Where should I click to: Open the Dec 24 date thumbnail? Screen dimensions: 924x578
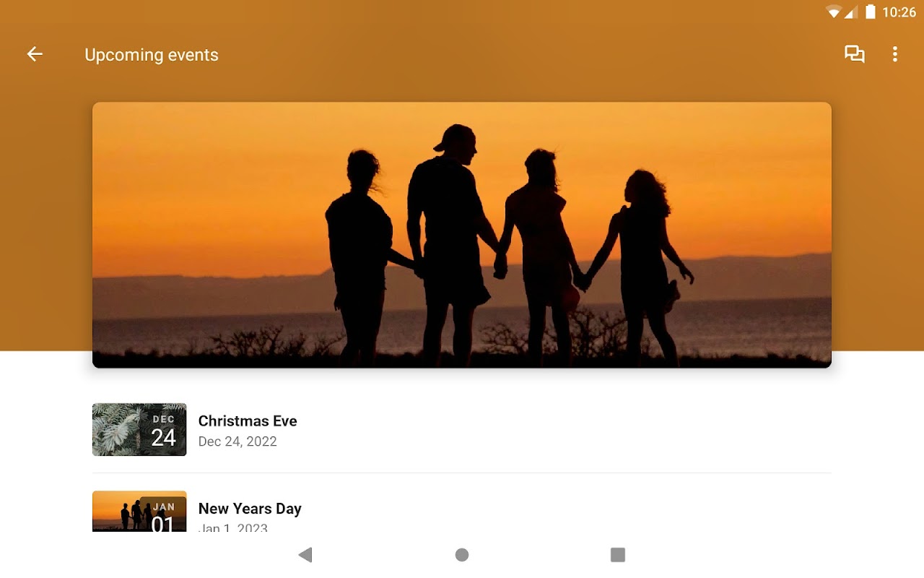coord(139,429)
